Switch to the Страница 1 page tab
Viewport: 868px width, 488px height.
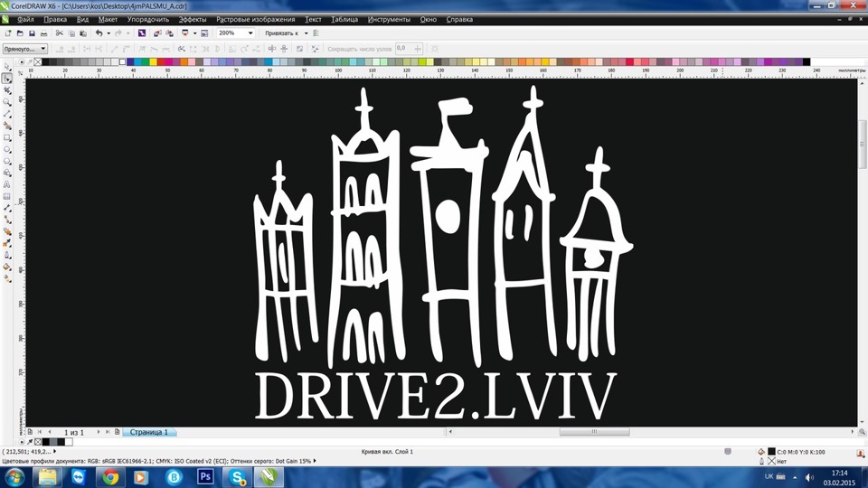pyautogui.click(x=148, y=432)
